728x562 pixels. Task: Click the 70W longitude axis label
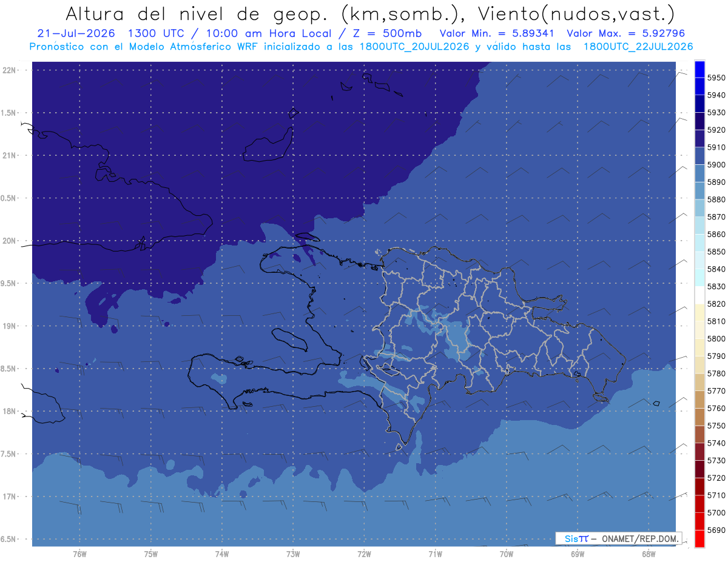(x=507, y=554)
